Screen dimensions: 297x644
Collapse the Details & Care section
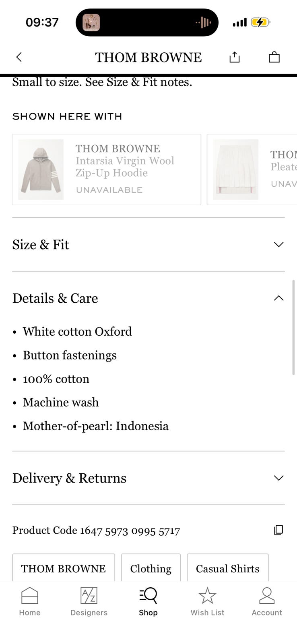pos(278,298)
